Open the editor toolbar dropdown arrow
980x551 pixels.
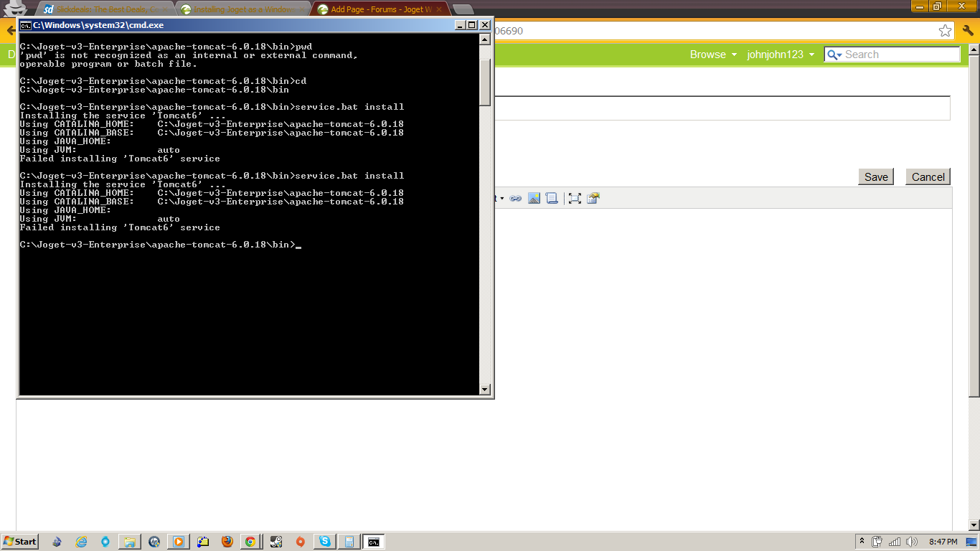[501, 199]
